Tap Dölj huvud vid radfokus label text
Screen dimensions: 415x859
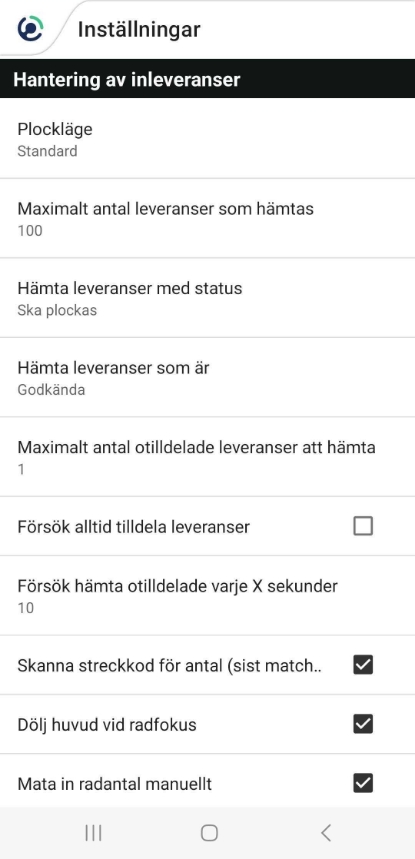pos(107,725)
